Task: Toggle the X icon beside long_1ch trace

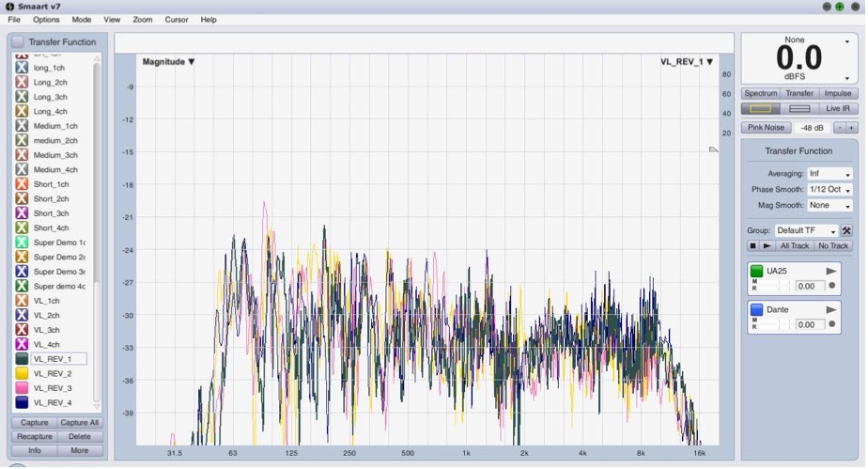Action: tap(22, 68)
